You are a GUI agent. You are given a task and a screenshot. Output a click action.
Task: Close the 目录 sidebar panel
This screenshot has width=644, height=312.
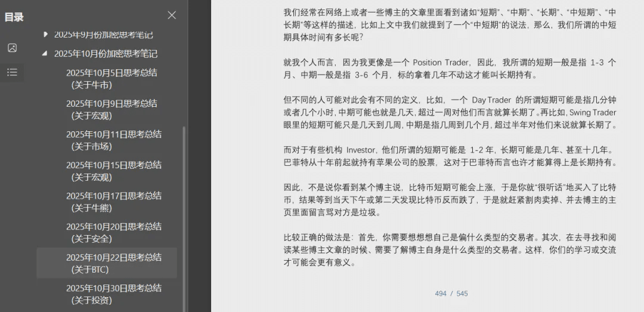pos(172,16)
